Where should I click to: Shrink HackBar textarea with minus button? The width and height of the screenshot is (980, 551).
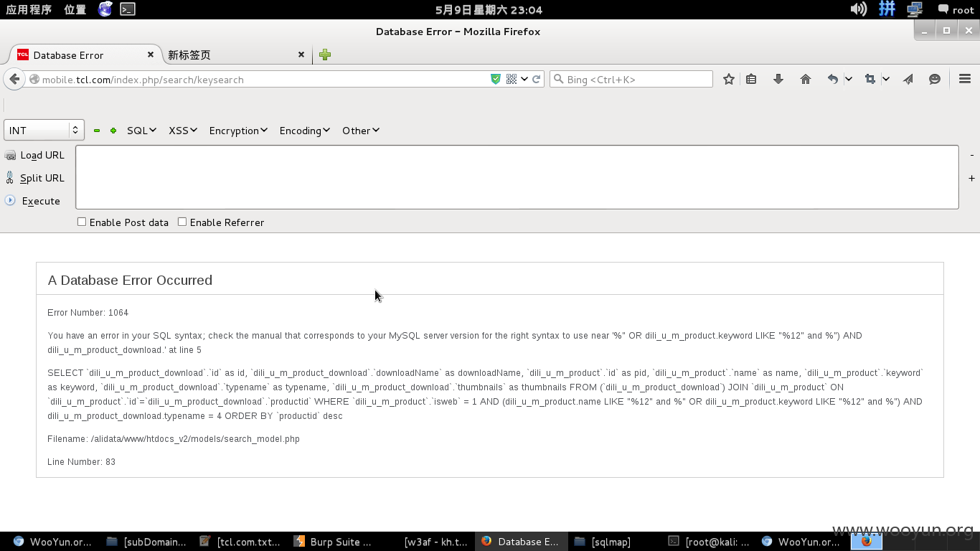tap(972, 155)
